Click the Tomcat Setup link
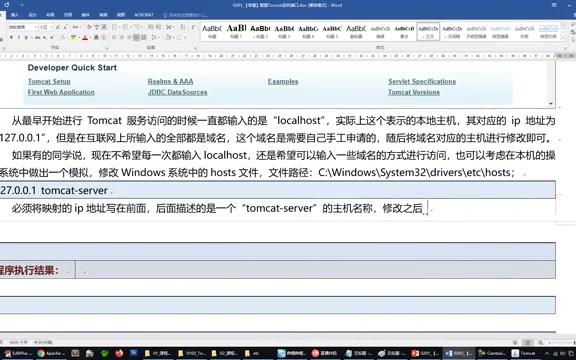This screenshot has width=576, height=360. [x=49, y=82]
